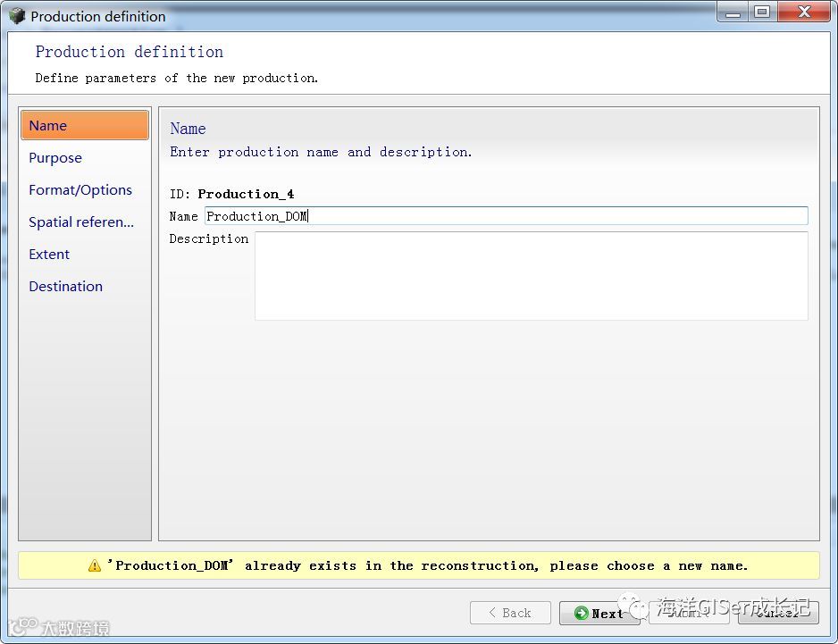Minimize the Production definition window
This screenshot has height=644, width=838.
tap(733, 12)
